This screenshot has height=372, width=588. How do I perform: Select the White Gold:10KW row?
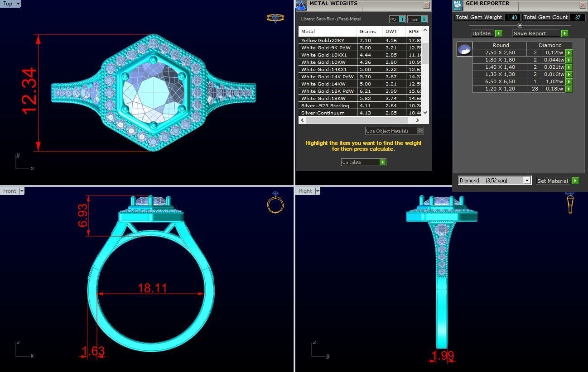(360, 62)
